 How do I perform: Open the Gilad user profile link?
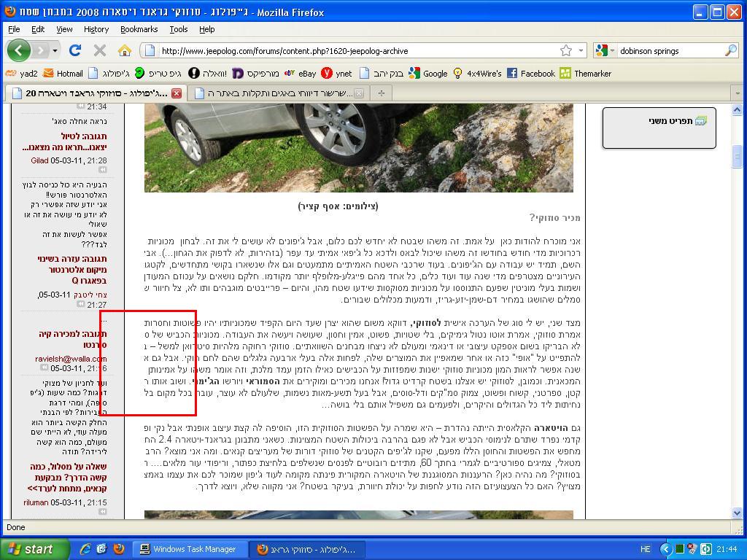[39, 160]
